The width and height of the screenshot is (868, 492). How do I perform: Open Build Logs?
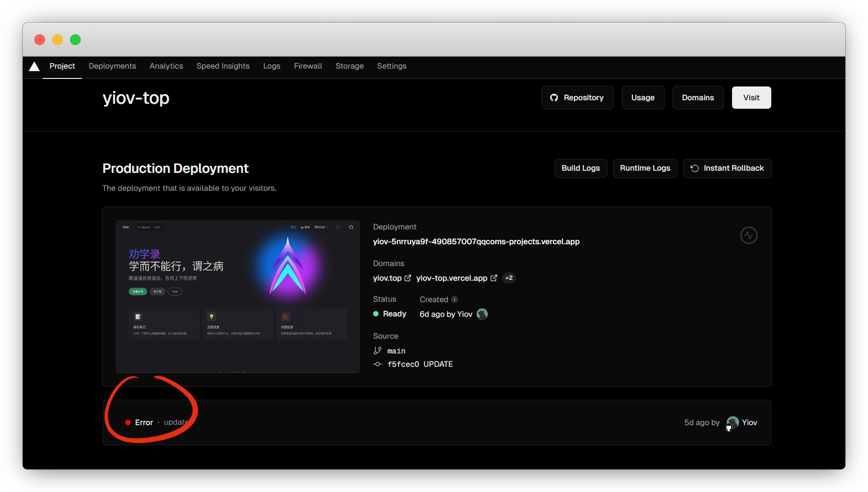point(580,168)
